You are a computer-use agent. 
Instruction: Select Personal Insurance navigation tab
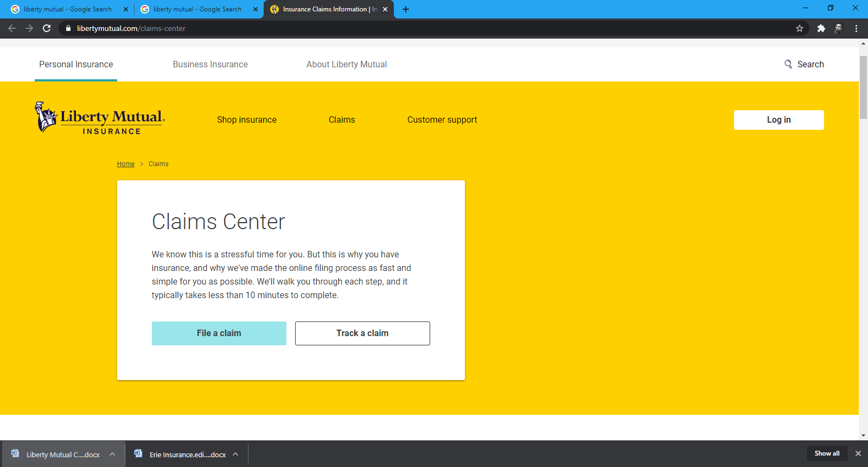76,64
